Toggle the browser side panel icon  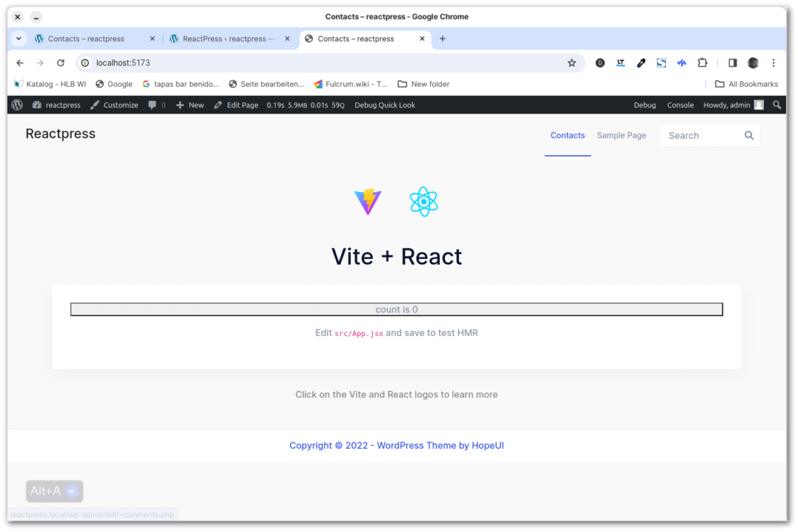click(732, 63)
